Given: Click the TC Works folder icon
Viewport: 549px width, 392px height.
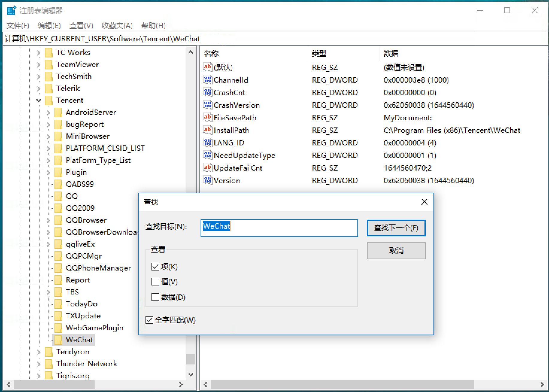Looking at the screenshot, I should point(48,53).
